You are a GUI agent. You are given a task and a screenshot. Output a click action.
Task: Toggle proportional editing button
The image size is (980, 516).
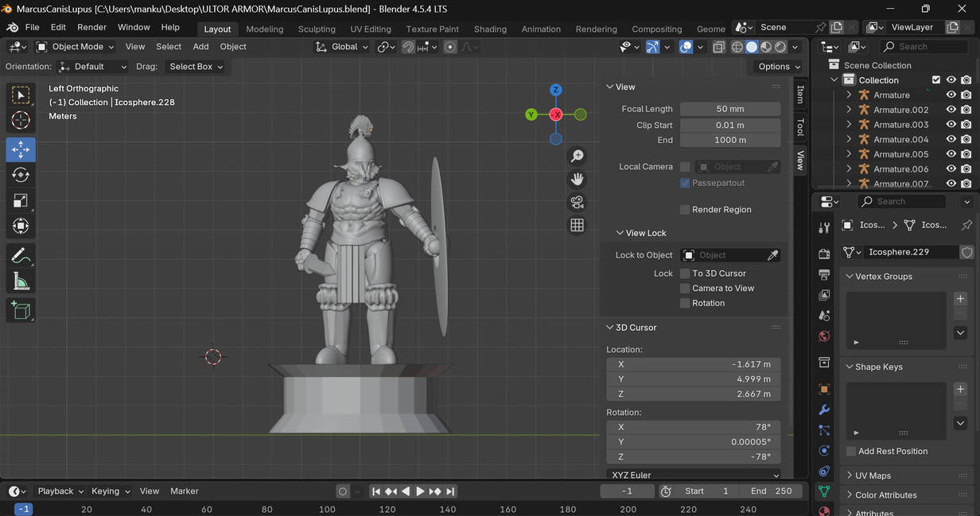[x=450, y=47]
